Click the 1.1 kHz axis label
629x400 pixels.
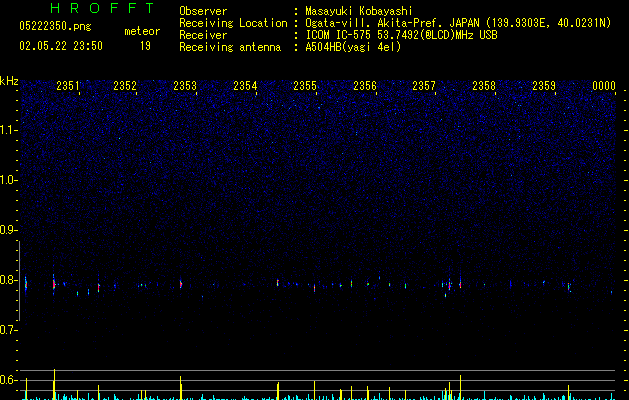(x=9, y=130)
